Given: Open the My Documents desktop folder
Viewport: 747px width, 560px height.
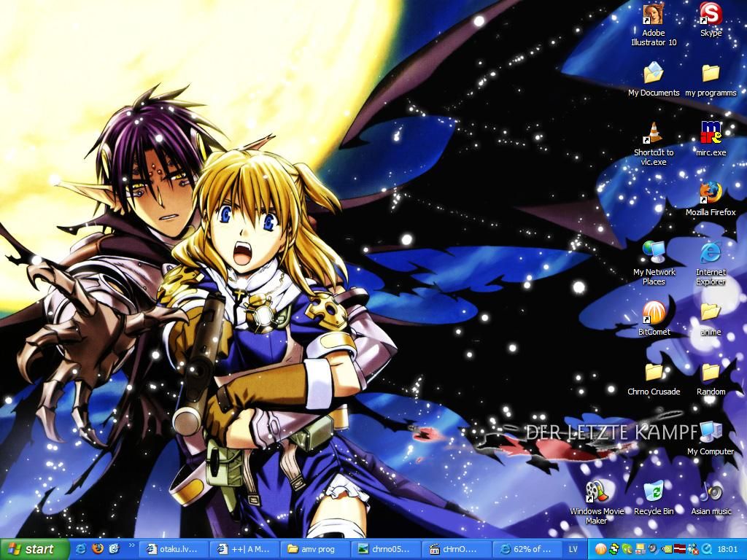Looking at the screenshot, I should click(x=653, y=79).
